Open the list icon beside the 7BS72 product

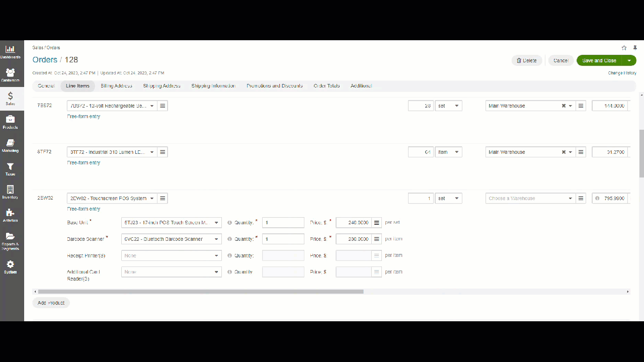coord(163,106)
